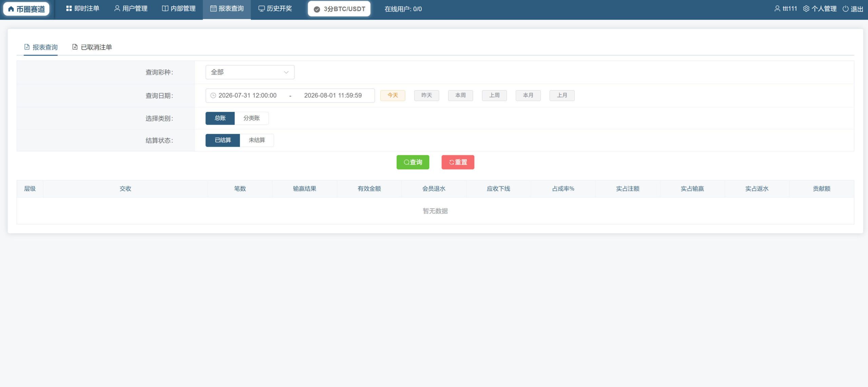Image resolution: width=868 pixels, height=387 pixels.
Task: Click the 在线用户: 0/0 indicator
Action: (x=403, y=9)
